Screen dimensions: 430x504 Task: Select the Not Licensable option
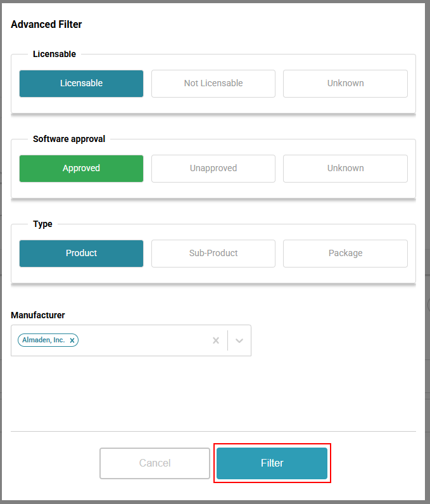213,83
